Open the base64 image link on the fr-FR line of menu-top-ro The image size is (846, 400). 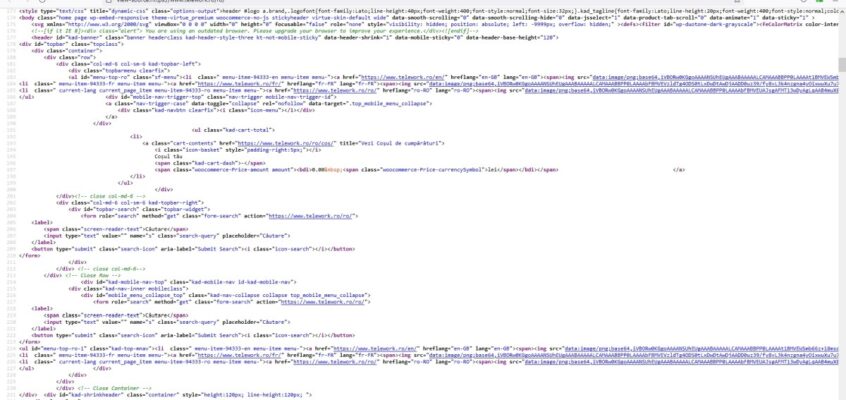tap(634, 84)
